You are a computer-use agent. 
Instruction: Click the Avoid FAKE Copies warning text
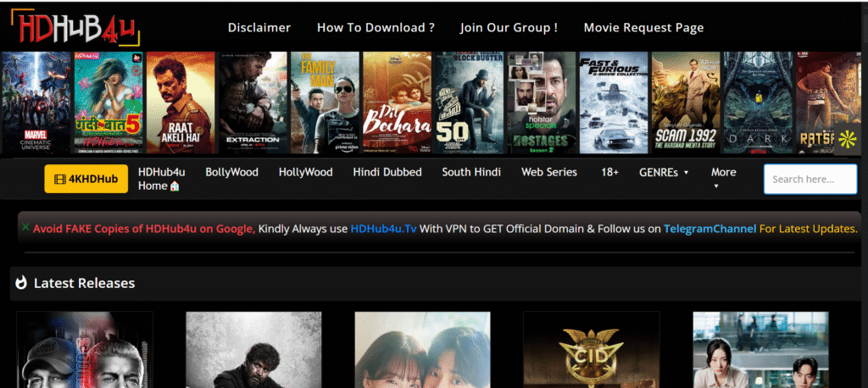pyautogui.click(x=144, y=229)
